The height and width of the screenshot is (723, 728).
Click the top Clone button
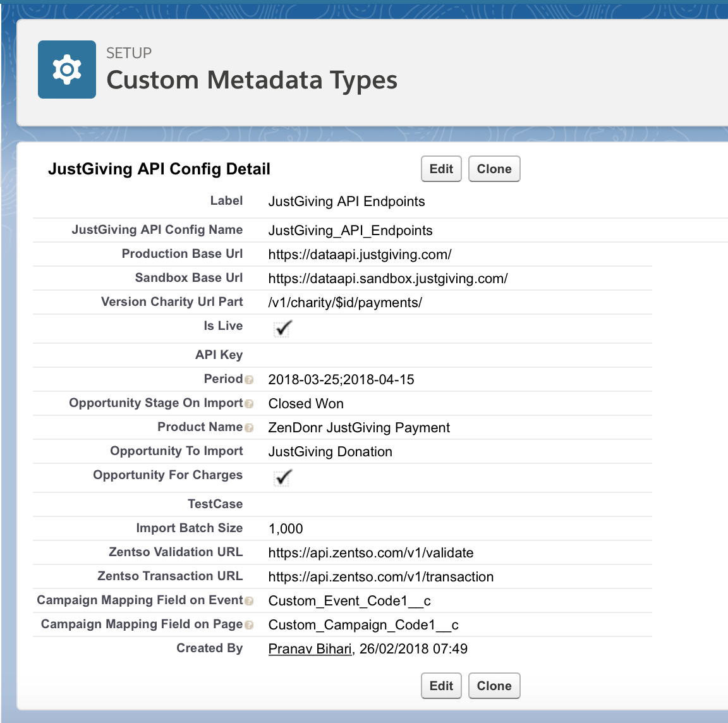click(494, 169)
